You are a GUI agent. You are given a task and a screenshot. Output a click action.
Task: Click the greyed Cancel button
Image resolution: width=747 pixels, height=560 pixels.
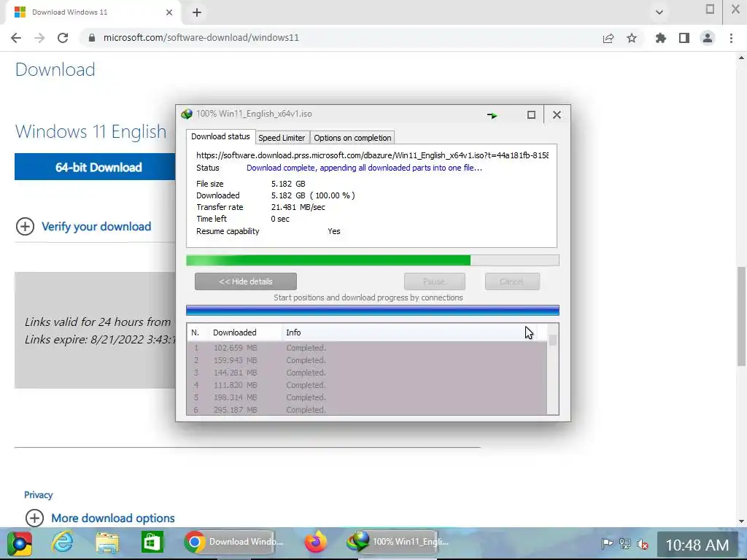pyautogui.click(x=512, y=281)
